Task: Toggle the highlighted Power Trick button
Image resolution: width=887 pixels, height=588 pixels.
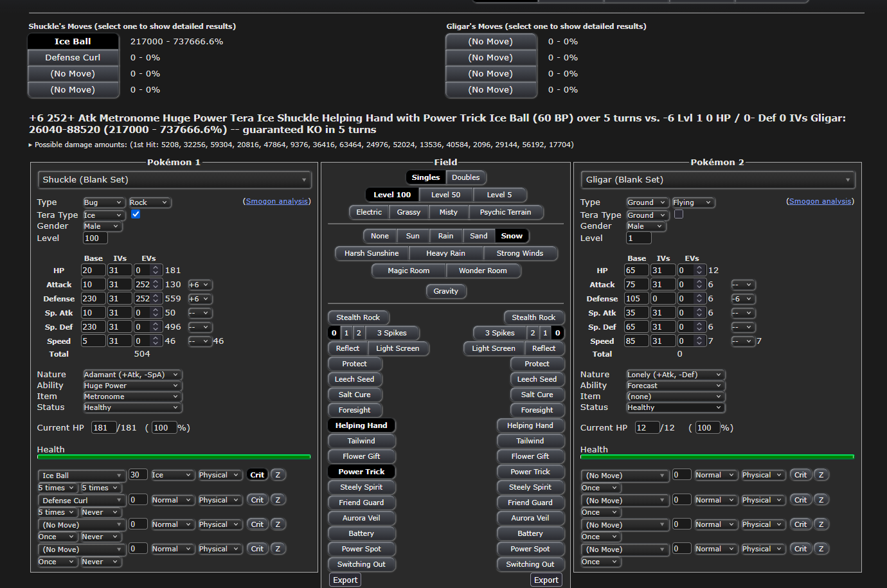Action: coord(361,472)
